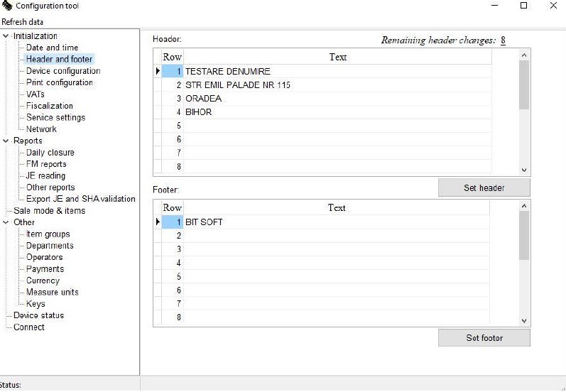Open Daily closure reports
Image resolution: width=566 pixels, height=392 pixels.
(50, 152)
